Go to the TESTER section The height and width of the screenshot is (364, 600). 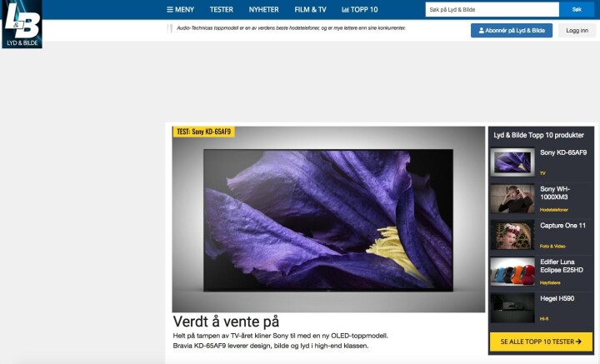tap(221, 9)
